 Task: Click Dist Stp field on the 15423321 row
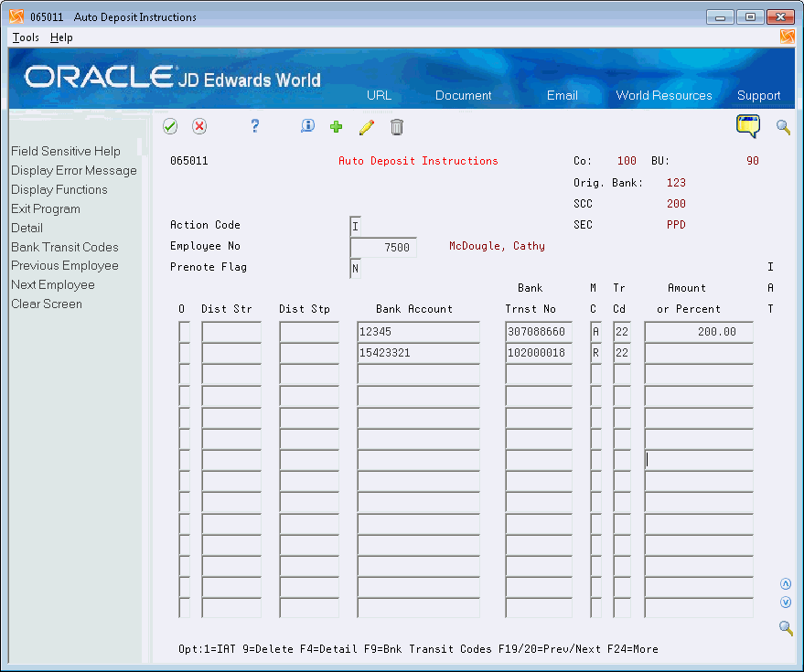coord(309,353)
